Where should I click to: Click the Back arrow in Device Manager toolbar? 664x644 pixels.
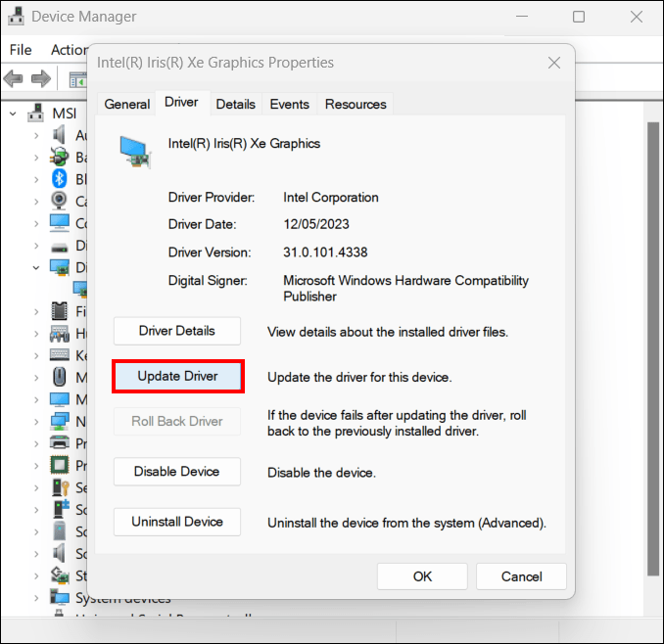pyautogui.click(x=14, y=78)
